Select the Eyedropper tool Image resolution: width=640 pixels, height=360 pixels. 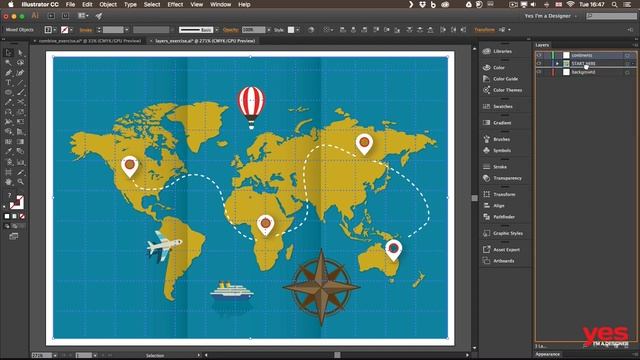click(x=8, y=152)
